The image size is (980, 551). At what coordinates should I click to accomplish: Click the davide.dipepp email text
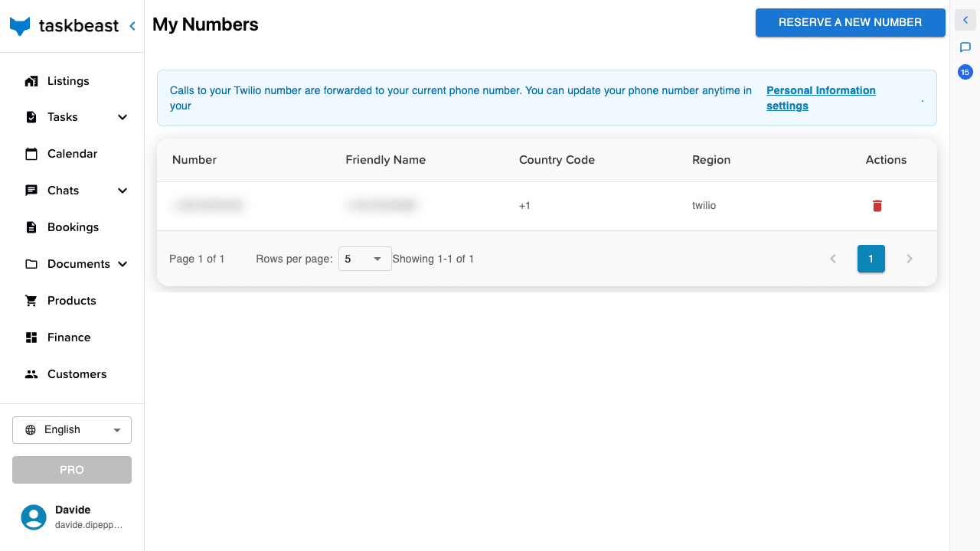tap(89, 525)
